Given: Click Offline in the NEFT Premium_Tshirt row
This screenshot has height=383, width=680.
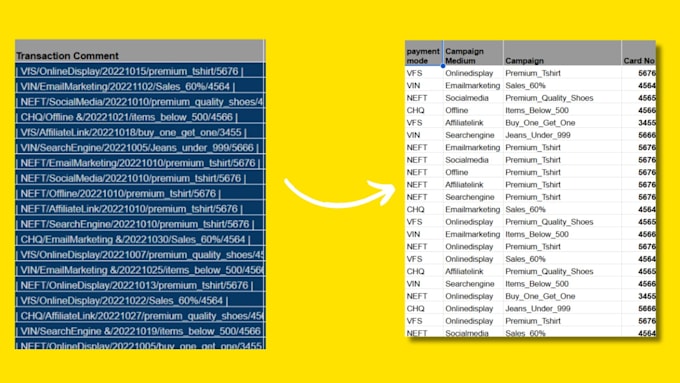Looking at the screenshot, I should point(457,172).
